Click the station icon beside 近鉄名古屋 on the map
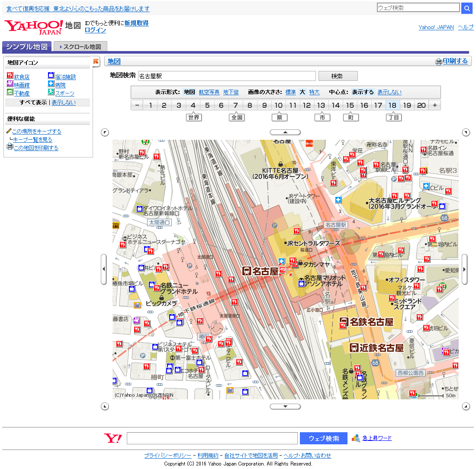476x469 pixels. pyautogui.click(x=354, y=348)
